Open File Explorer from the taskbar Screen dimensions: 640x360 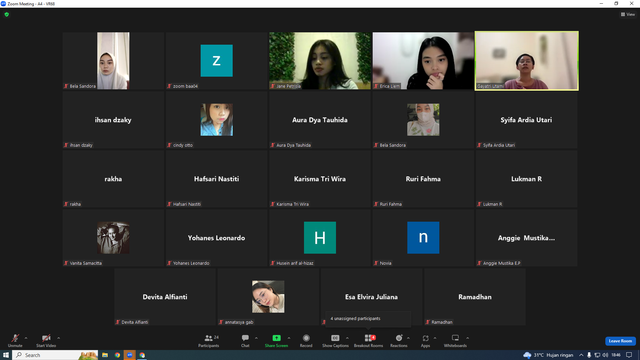[105, 355]
